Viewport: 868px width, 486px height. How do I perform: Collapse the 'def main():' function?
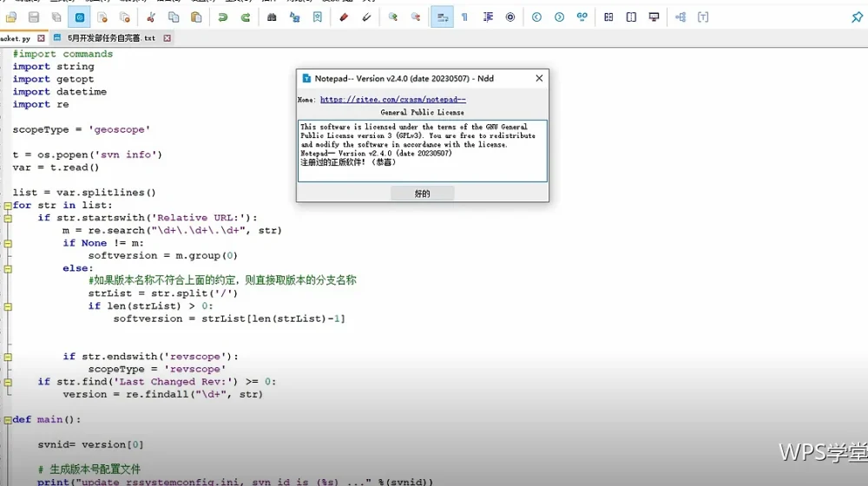[8, 420]
